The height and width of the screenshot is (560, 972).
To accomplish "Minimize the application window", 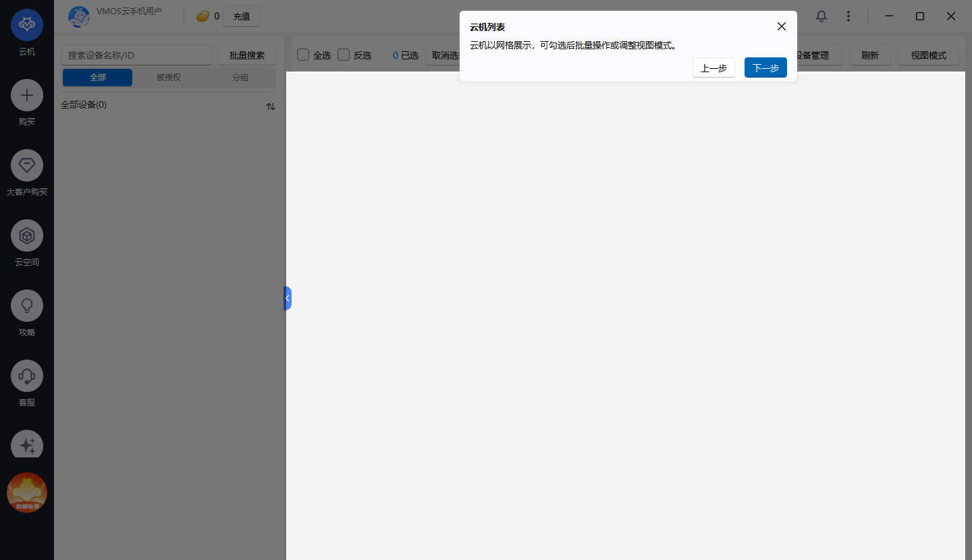I will 889,16.
